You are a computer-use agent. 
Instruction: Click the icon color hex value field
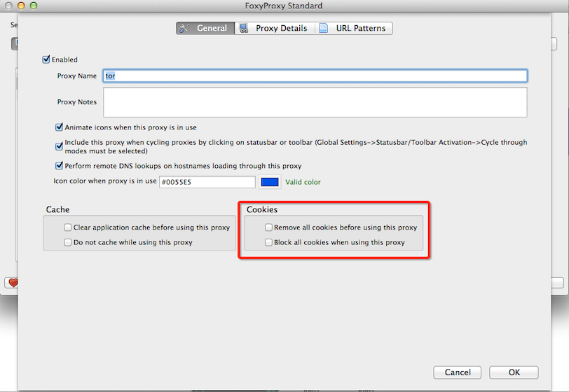(x=207, y=182)
